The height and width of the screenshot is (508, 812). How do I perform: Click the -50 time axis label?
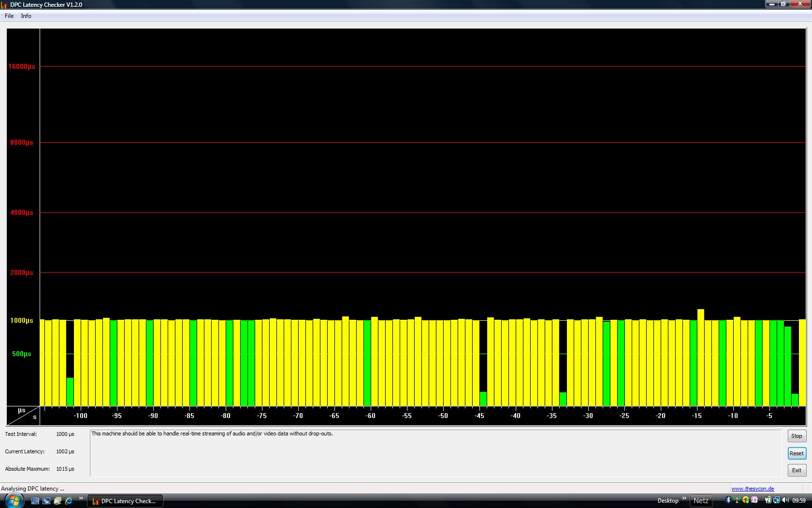pos(443,416)
